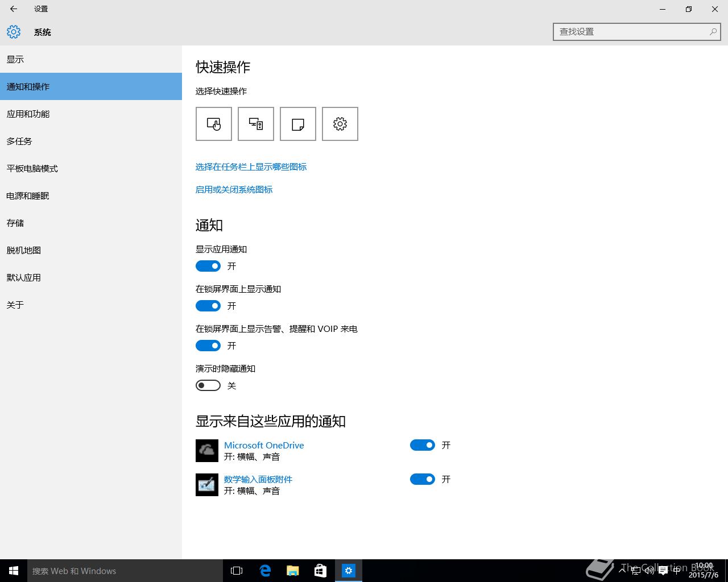Click the note quick action tile
This screenshot has height=582, width=728.
point(298,124)
